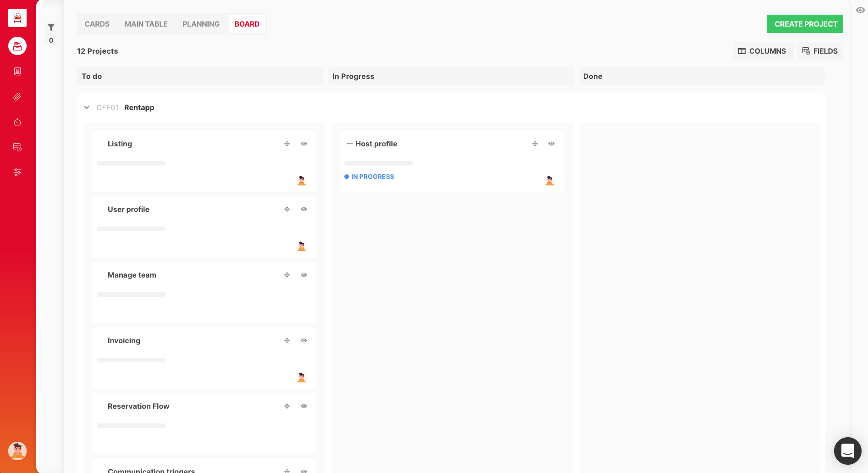Open the projects icon in sidebar

17,46
